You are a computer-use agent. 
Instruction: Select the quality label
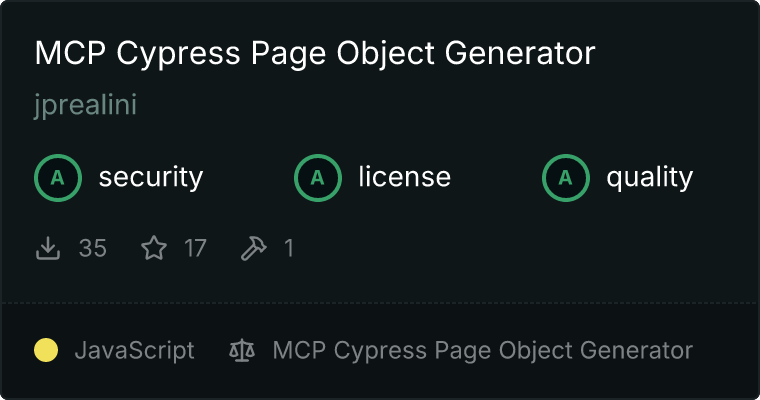click(649, 178)
